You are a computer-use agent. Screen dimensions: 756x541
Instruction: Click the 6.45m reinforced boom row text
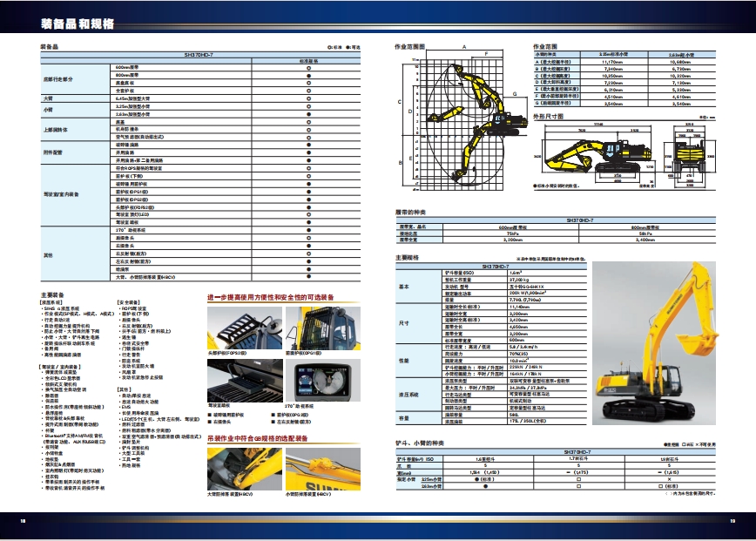pyautogui.click(x=132, y=98)
